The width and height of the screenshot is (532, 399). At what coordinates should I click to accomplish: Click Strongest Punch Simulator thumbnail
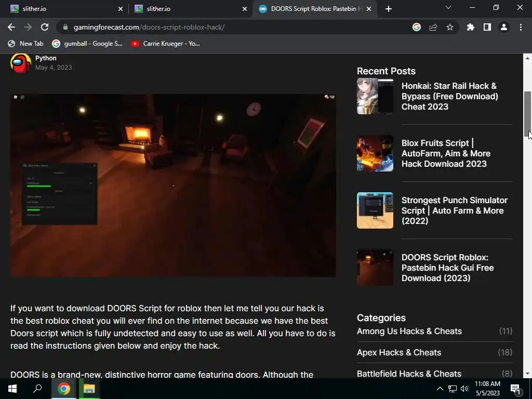point(375,210)
